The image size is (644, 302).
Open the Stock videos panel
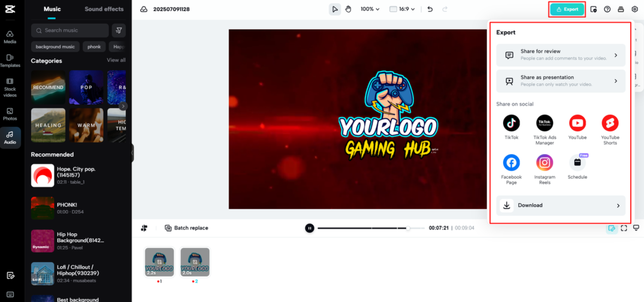tap(10, 87)
